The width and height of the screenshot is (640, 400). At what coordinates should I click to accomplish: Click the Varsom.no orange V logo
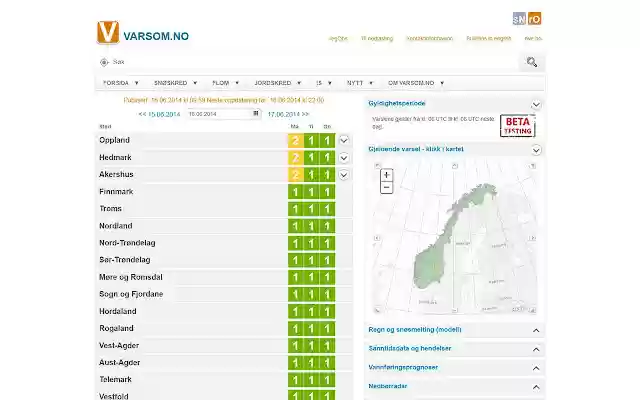click(108, 32)
